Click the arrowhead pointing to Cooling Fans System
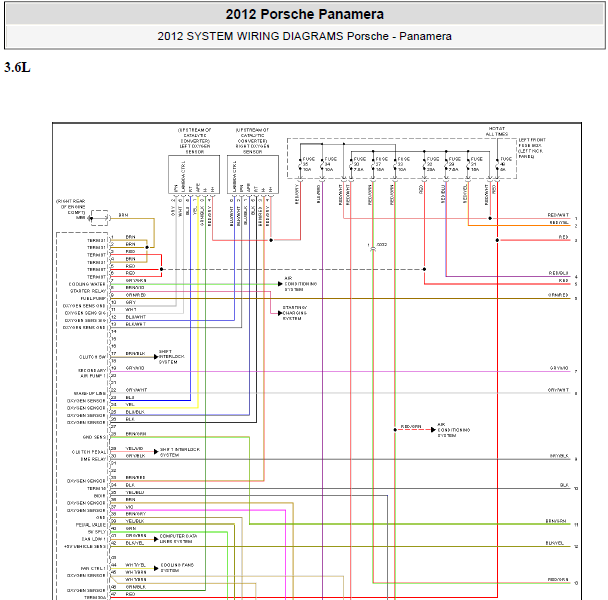Image resolution: width=608 pixels, height=600 pixels. pyautogui.click(x=156, y=568)
